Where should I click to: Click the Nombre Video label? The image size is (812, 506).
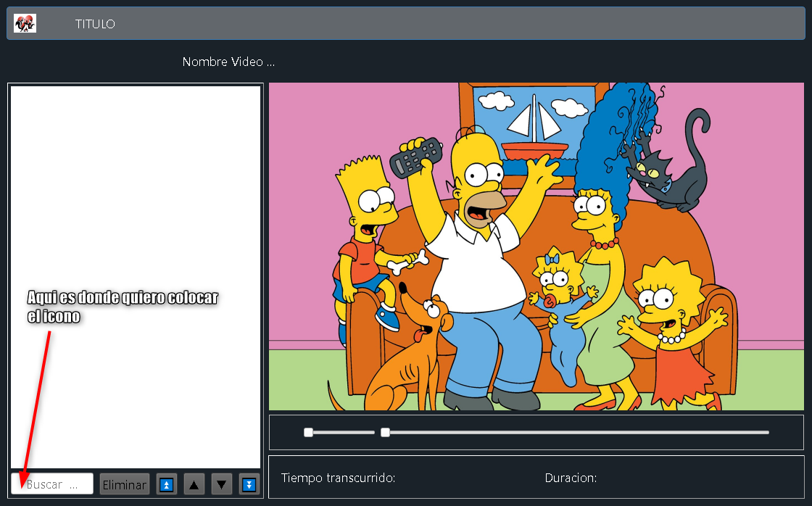[x=228, y=62]
